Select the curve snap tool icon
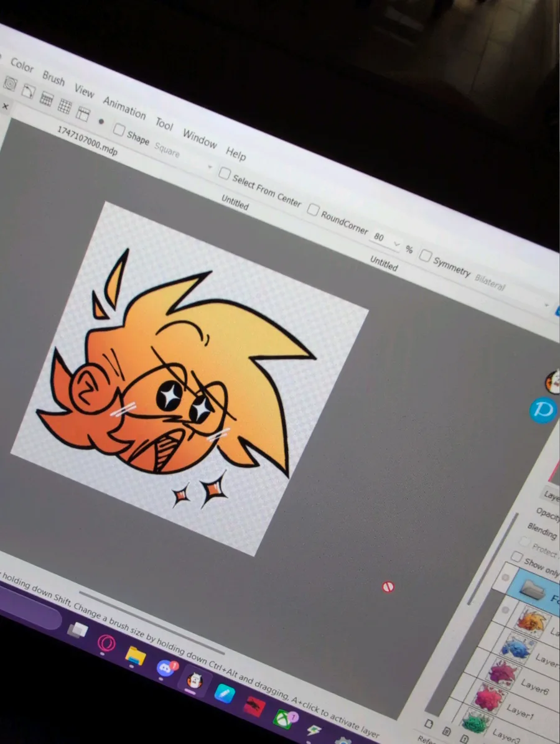Screen dimensions: 560x744 point(29,91)
